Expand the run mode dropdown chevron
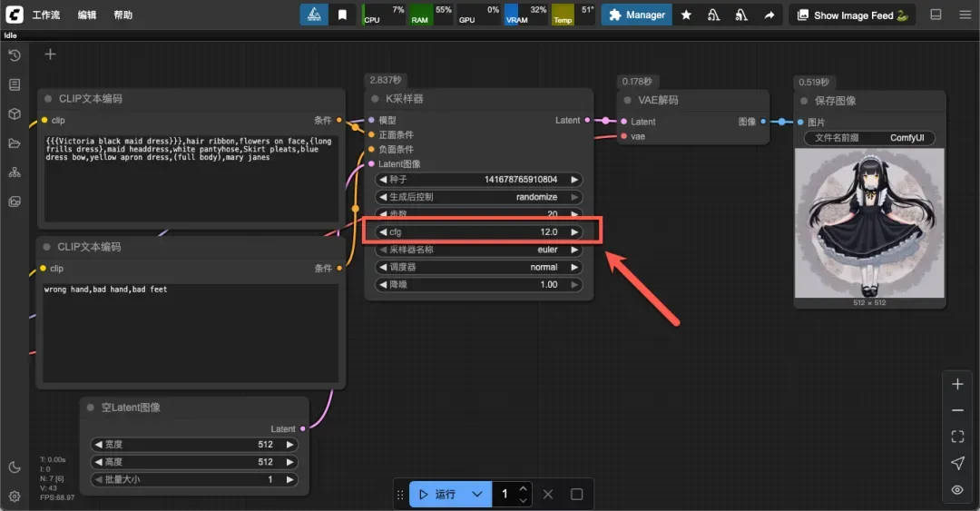 click(477, 494)
